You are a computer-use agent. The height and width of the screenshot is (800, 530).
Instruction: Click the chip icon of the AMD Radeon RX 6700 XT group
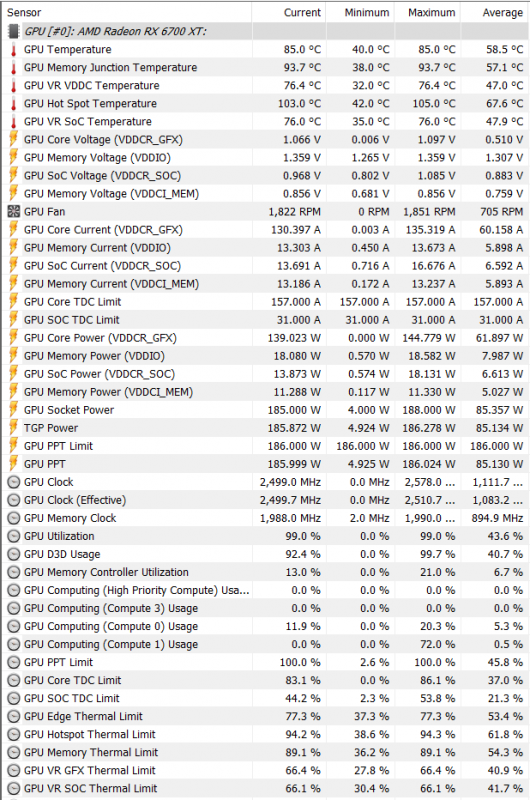pos(14,32)
